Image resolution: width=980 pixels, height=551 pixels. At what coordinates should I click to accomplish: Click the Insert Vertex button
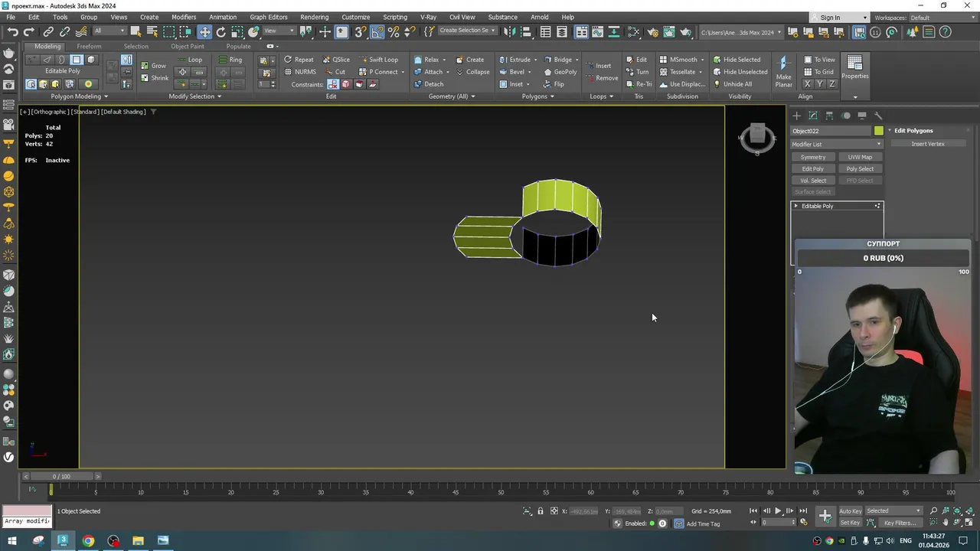928,144
